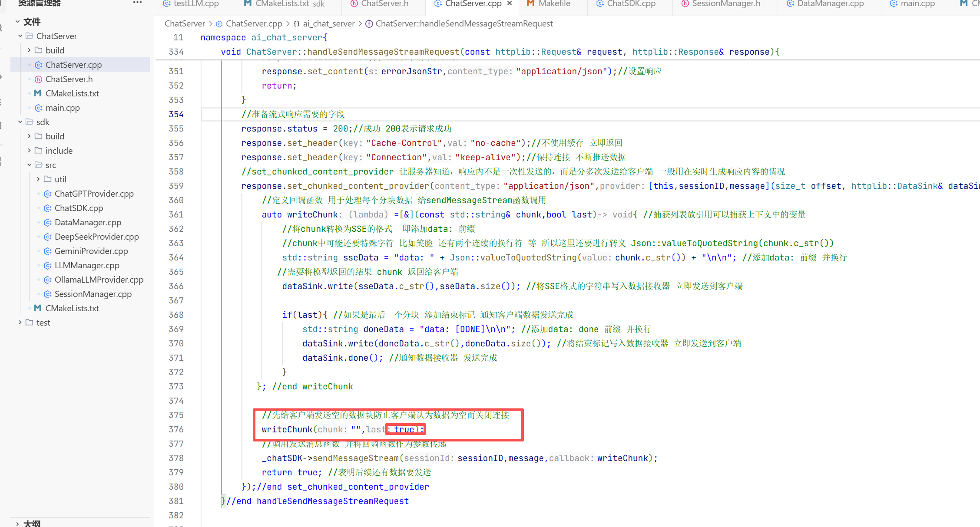
Task: Expand the sdk include folder
Action: pyautogui.click(x=29, y=151)
